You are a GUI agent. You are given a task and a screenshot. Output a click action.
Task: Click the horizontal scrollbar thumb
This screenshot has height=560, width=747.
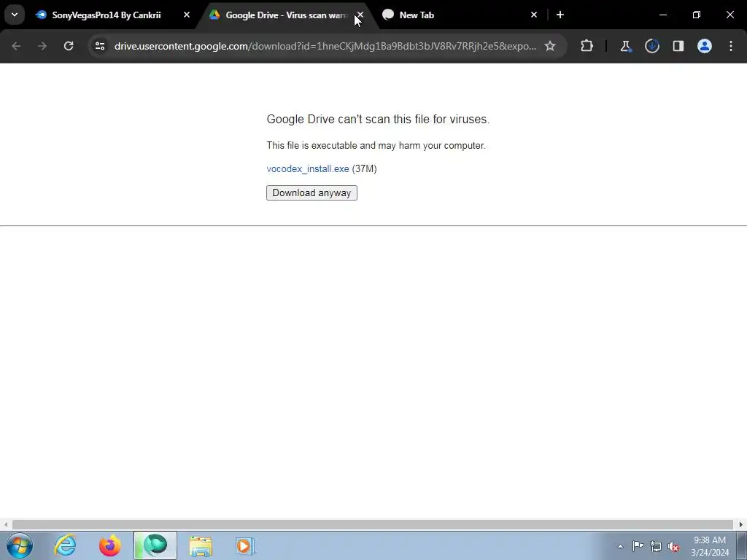click(x=373, y=524)
